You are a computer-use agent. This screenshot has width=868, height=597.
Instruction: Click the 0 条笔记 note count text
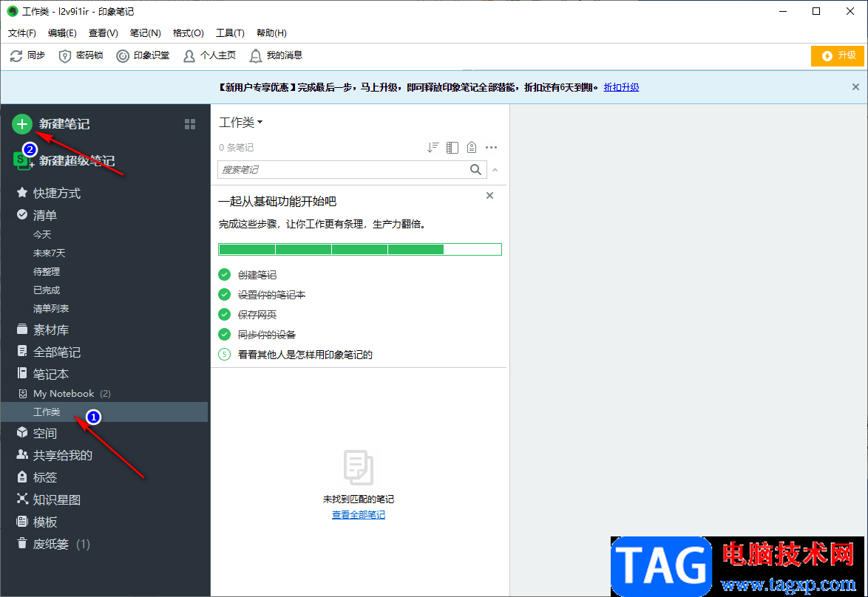(237, 148)
